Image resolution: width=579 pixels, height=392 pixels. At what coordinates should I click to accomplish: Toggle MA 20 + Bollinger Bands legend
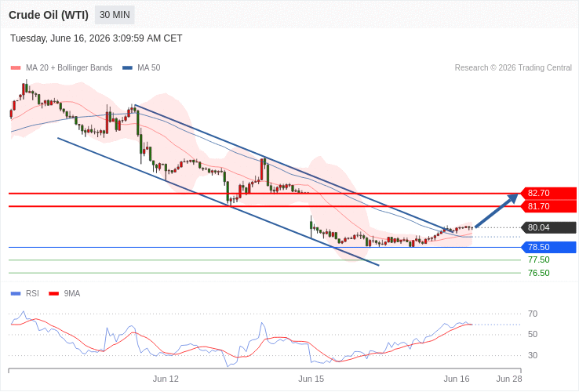62,68
